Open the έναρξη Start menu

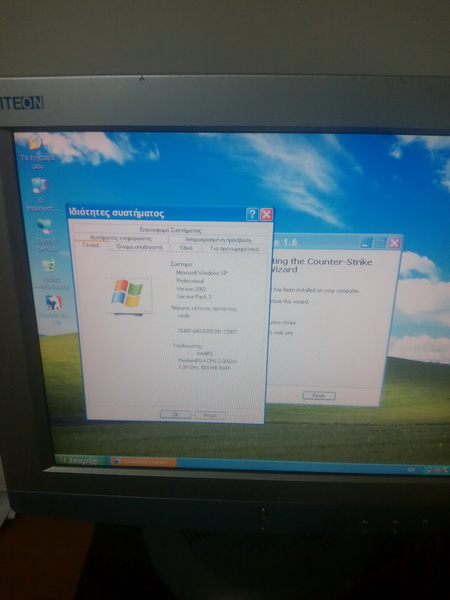[x=81, y=460]
